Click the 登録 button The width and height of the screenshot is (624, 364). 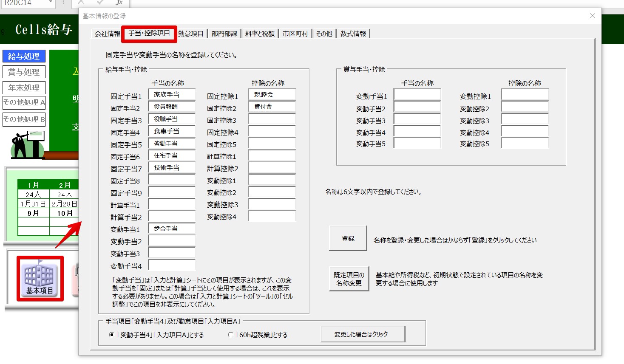pos(348,239)
